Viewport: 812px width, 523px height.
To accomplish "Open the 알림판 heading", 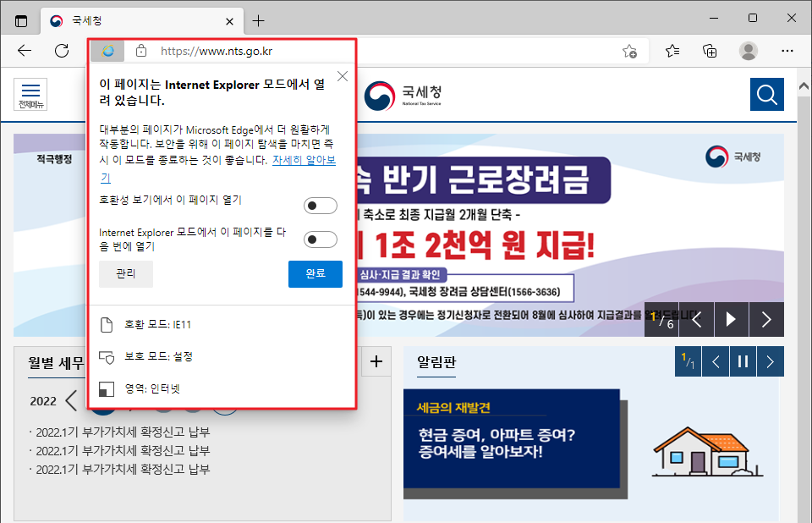I will click(x=436, y=362).
